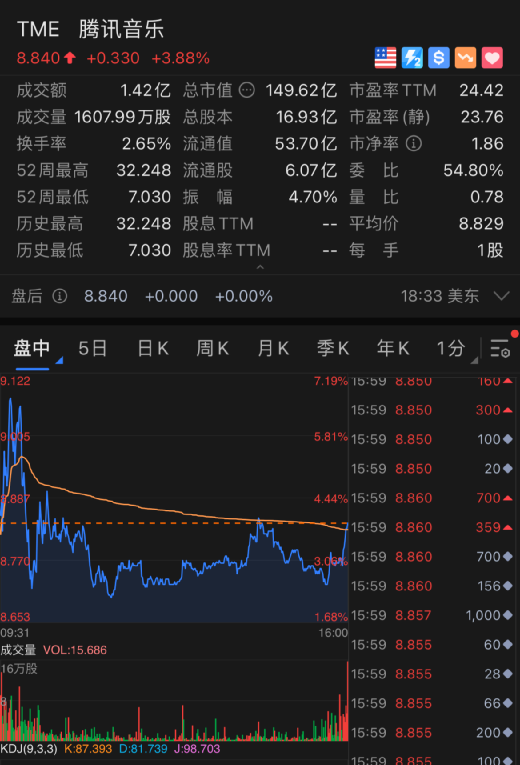Tap the TME 腾讯音乐 stock title
Viewport: 520px width, 765px height.
pyautogui.click(x=91, y=29)
